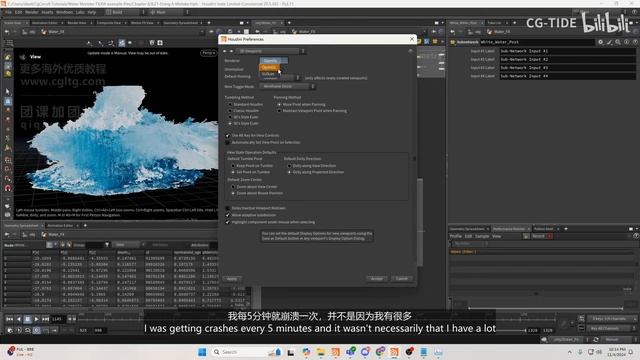Click the weather widget in taskbar

[x=21, y=352]
